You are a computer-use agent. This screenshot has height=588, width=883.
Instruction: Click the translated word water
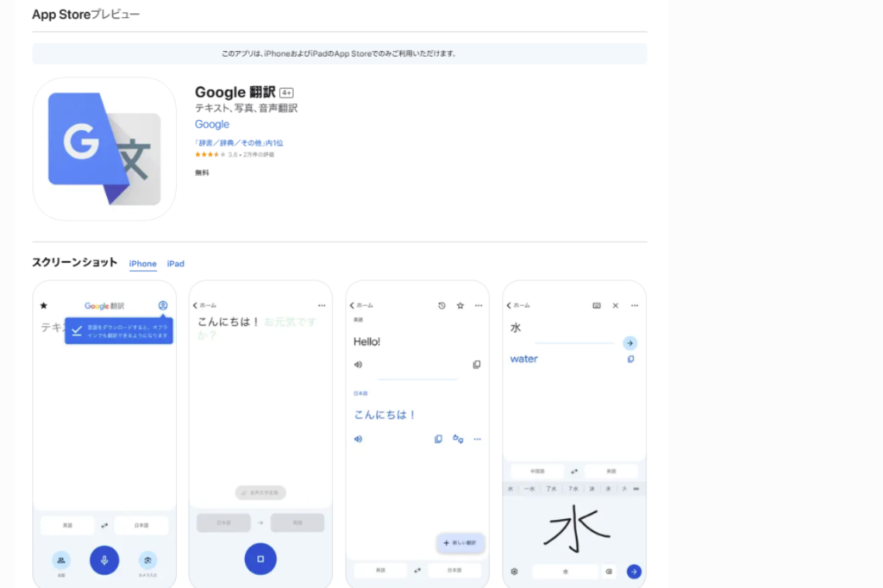click(x=523, y=359)
